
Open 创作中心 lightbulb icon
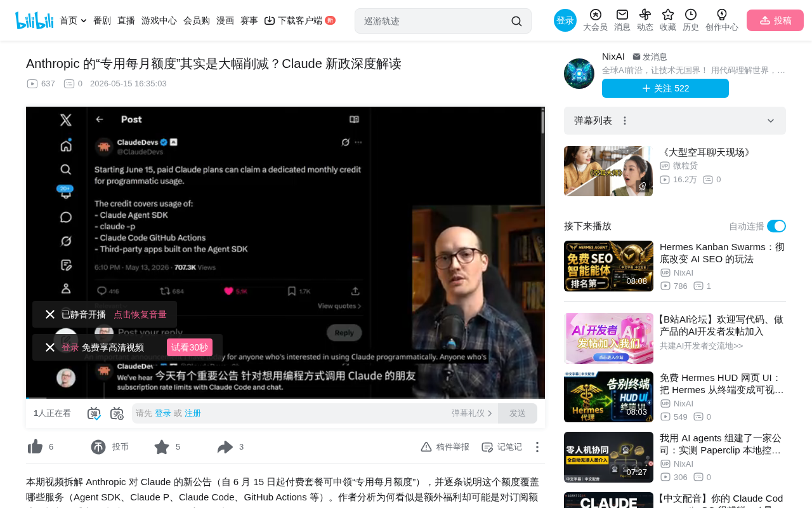[722, 20]
